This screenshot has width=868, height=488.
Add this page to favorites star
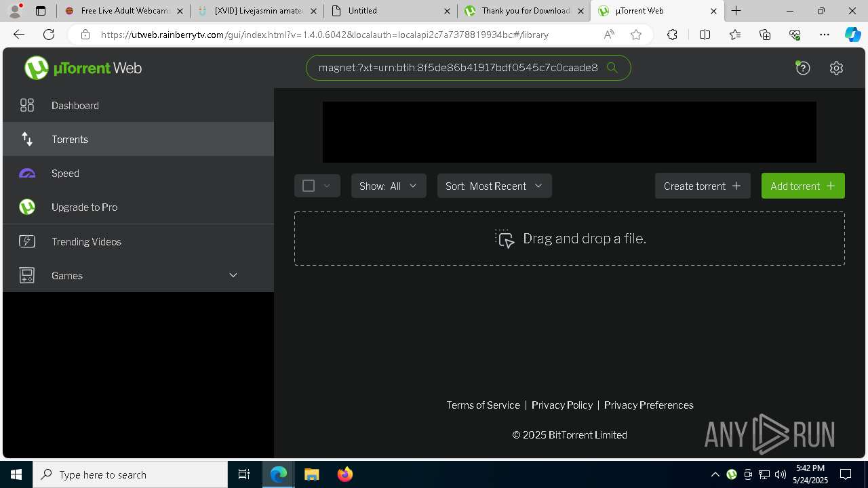click(x=636, y=35)
